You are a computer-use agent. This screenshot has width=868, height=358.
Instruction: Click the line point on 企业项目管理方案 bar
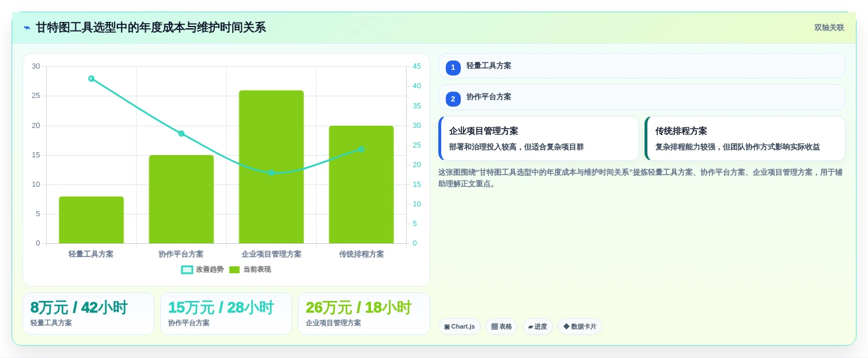(x=271, y=172)
